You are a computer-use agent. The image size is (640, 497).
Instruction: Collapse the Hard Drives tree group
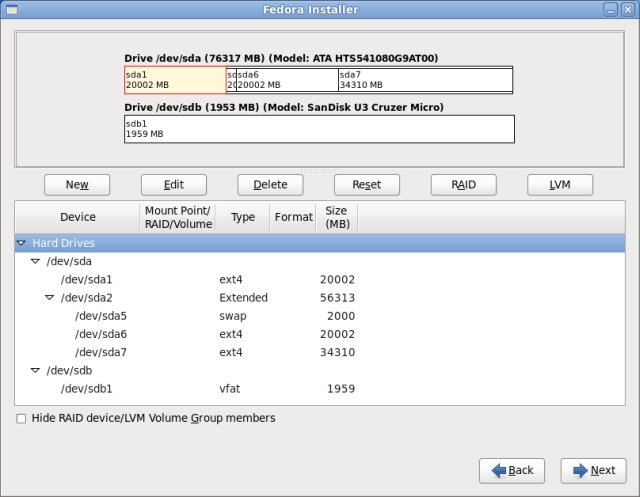coord(22,243)
